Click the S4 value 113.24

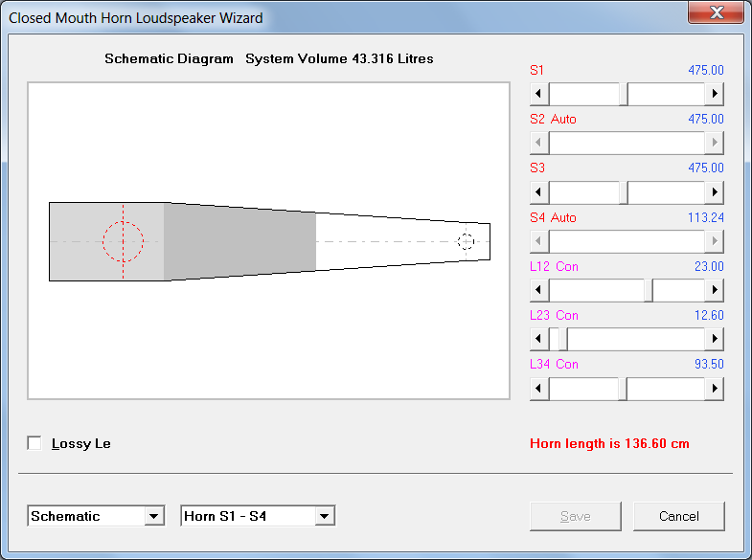pyautogui.click(x=706, y=217)
